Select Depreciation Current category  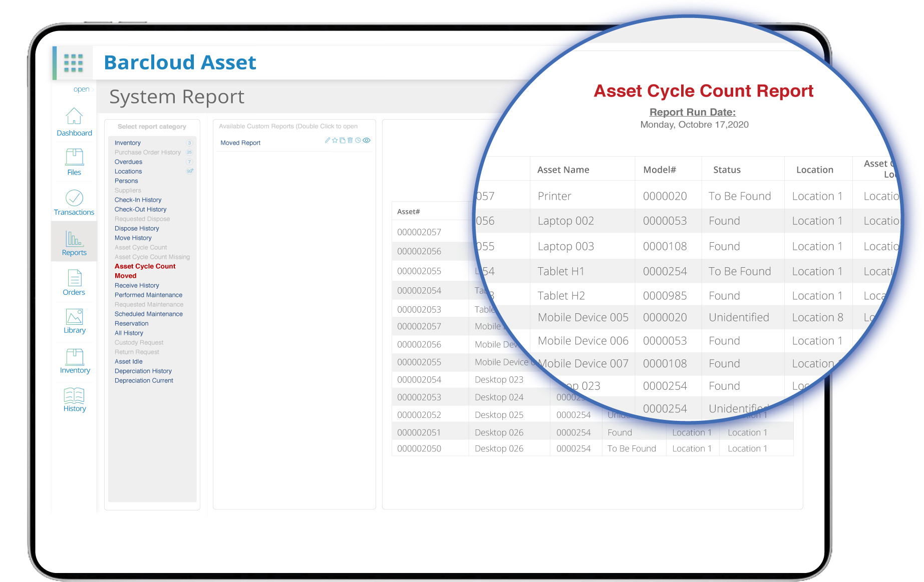(x=144, y=381)
